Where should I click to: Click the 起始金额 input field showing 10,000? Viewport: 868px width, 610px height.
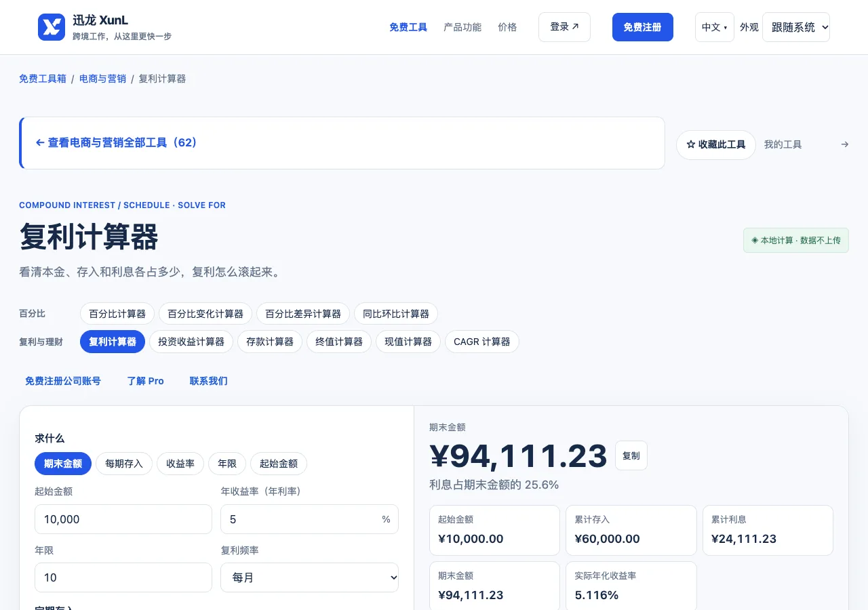tap(123, 519)
